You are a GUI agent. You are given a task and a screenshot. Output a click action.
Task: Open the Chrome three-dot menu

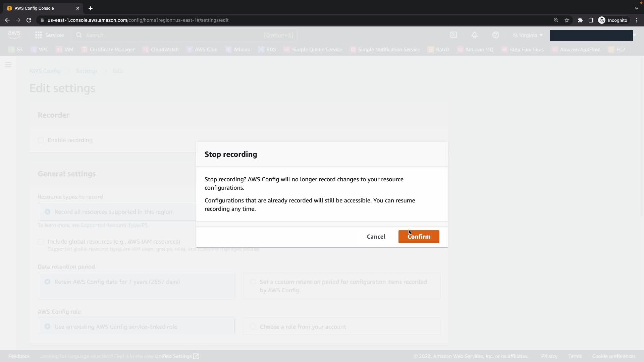coord(637,20)
